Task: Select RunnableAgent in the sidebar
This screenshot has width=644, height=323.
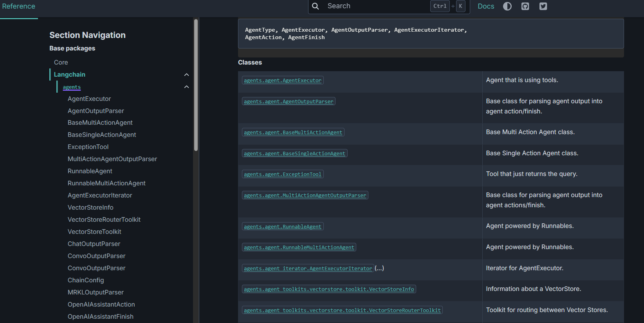Action: (90, 171)
